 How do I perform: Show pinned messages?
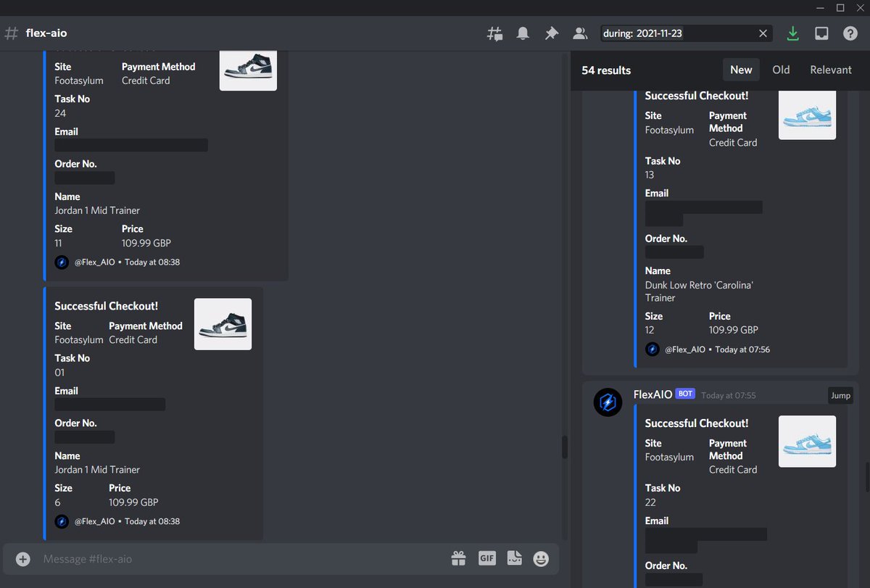552,33
